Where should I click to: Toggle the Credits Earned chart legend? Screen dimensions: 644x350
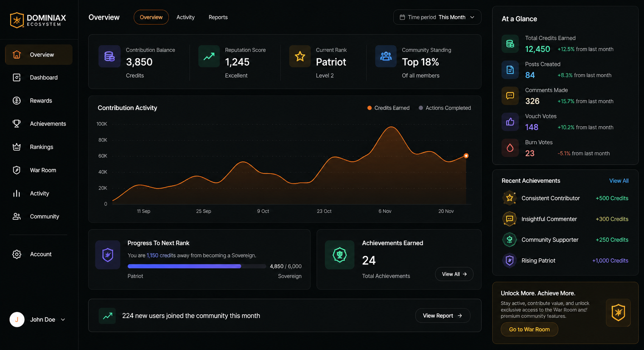tap(388, 108)
